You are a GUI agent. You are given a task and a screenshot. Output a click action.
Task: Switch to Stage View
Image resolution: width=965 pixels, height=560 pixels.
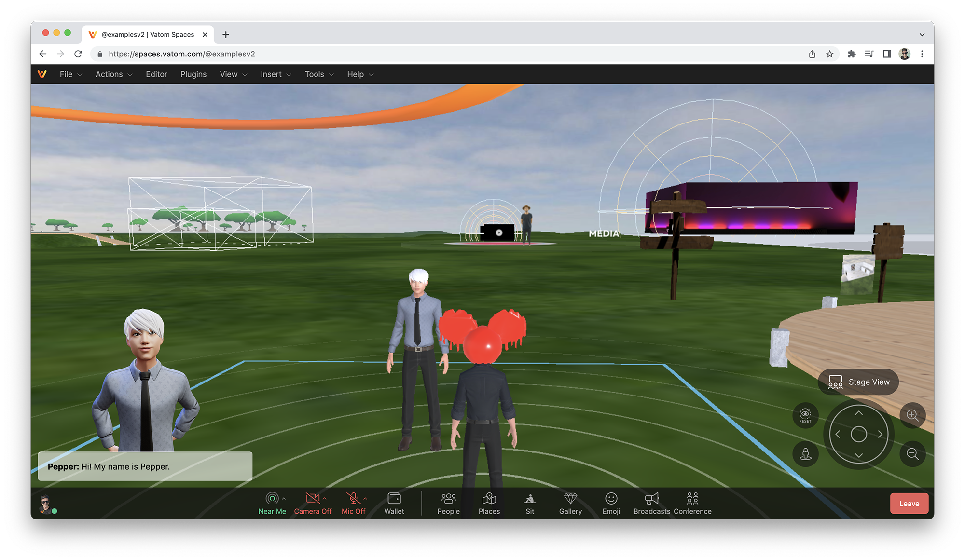(858, 382)
